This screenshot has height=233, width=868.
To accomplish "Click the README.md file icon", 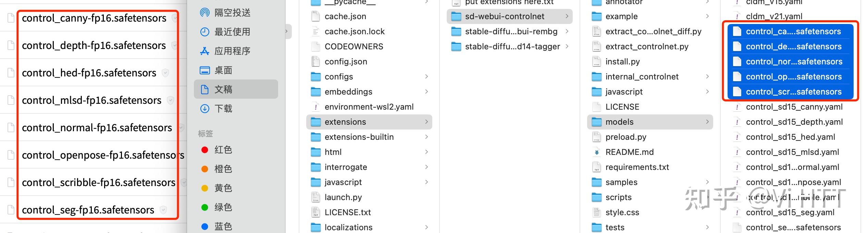I will click(x=596, y=152).
